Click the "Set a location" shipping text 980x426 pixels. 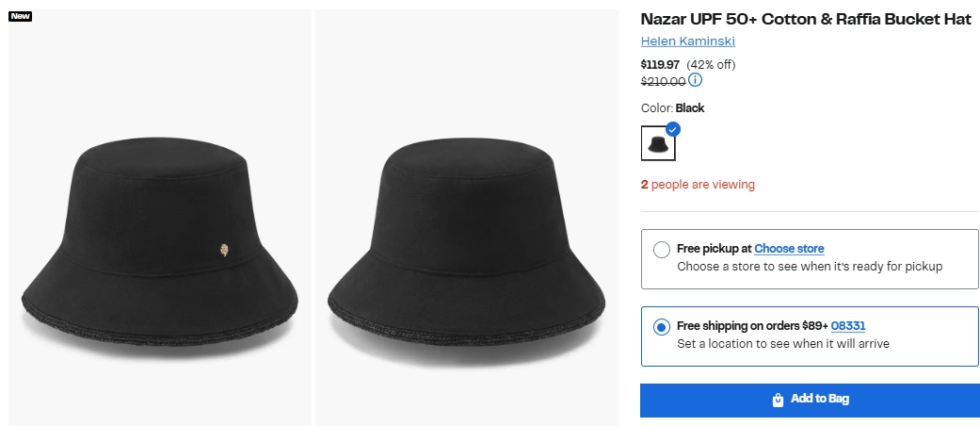pyautogui.click(x=782, y=344)
